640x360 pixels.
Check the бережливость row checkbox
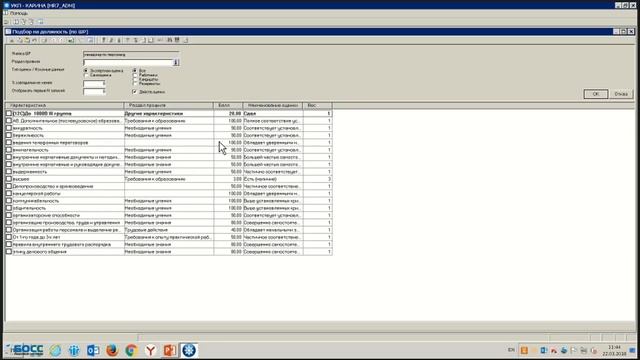click(9, 135)
